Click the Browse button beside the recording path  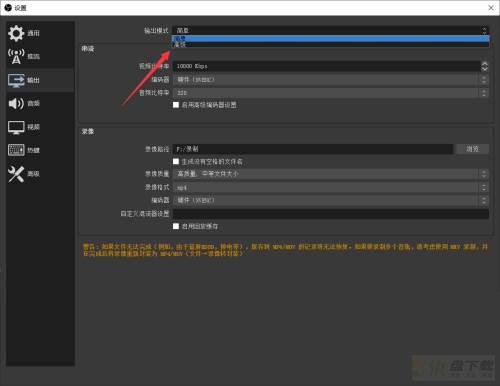pos(472,149)
